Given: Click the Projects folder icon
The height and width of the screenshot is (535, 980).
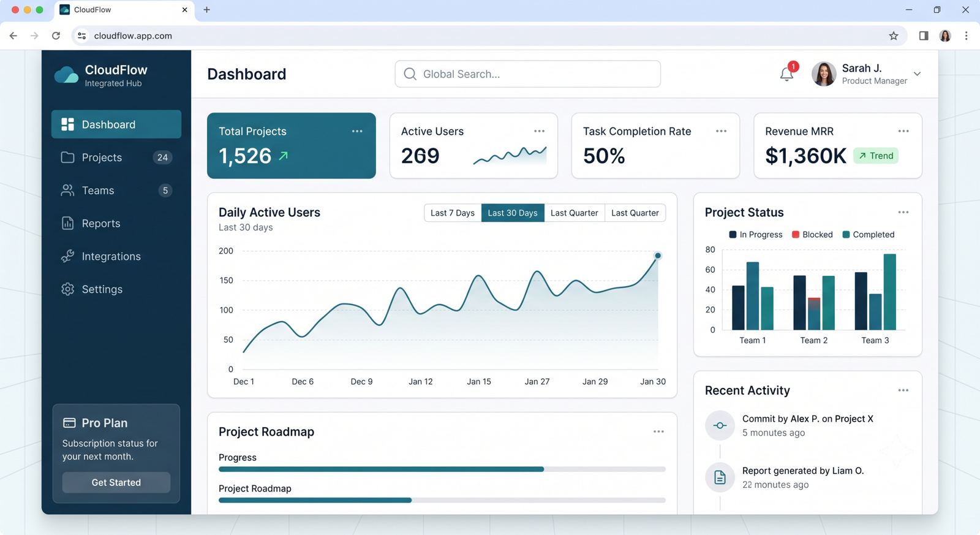Looking at the screenshot, I should [x=67, y=157].
